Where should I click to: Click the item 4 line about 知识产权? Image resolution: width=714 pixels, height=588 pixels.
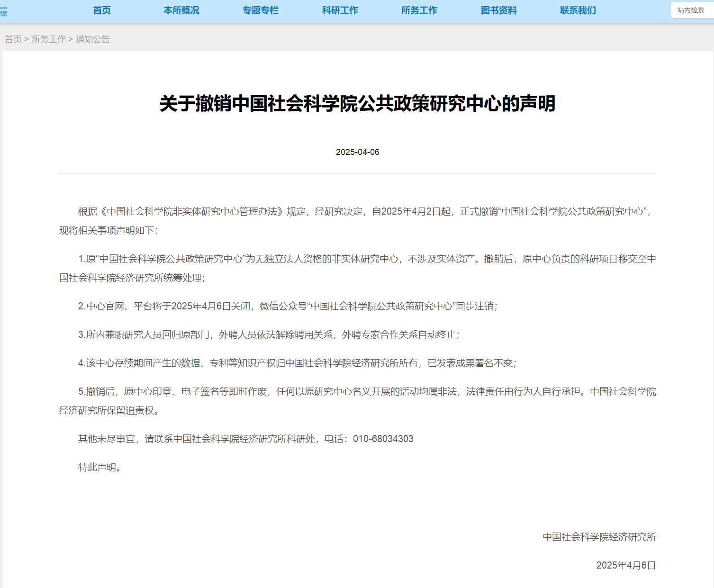297,363
